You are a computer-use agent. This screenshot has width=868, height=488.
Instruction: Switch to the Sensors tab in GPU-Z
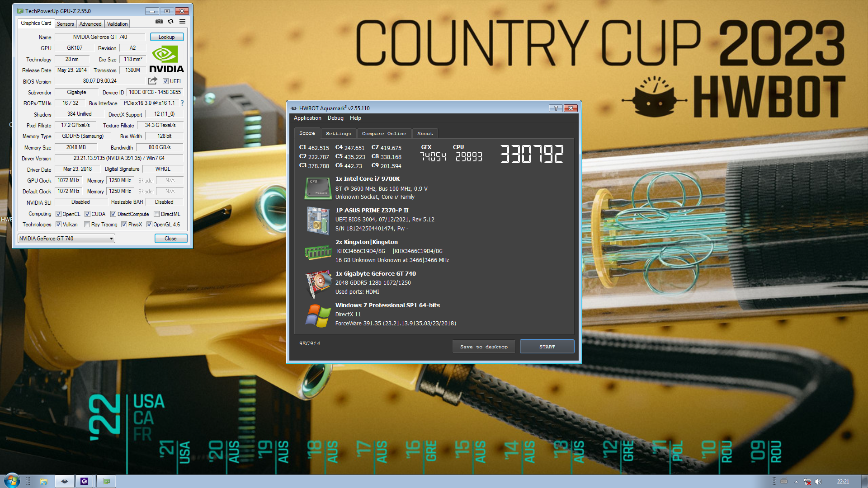[65, 24]
